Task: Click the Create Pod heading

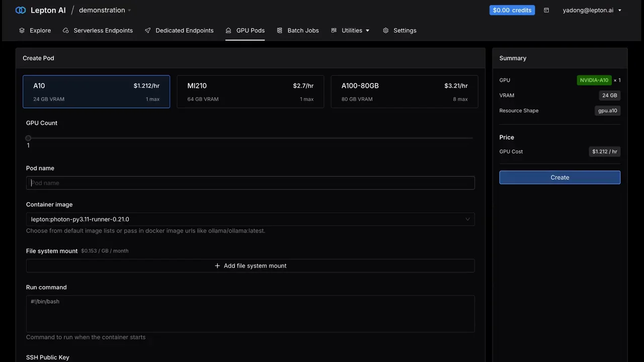Action: 38,58
